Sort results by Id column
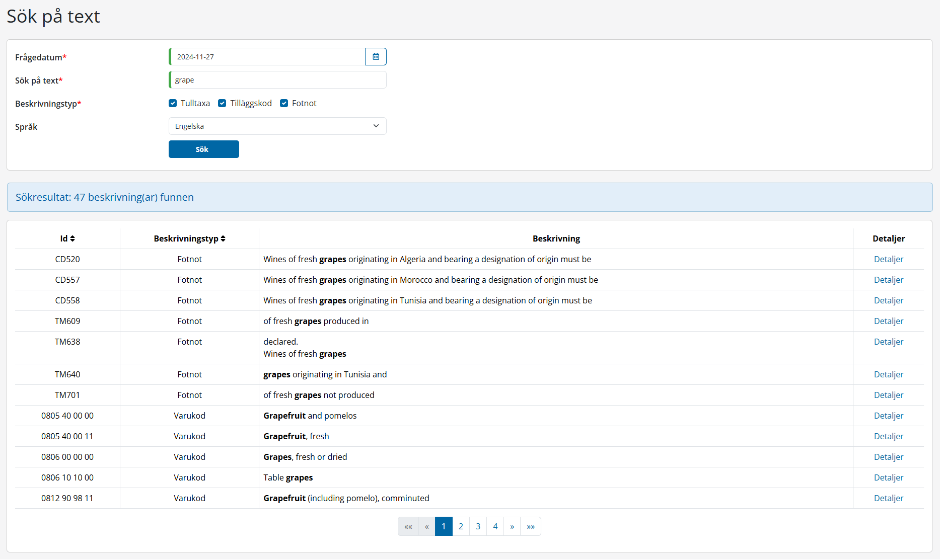 coord(67,238)
